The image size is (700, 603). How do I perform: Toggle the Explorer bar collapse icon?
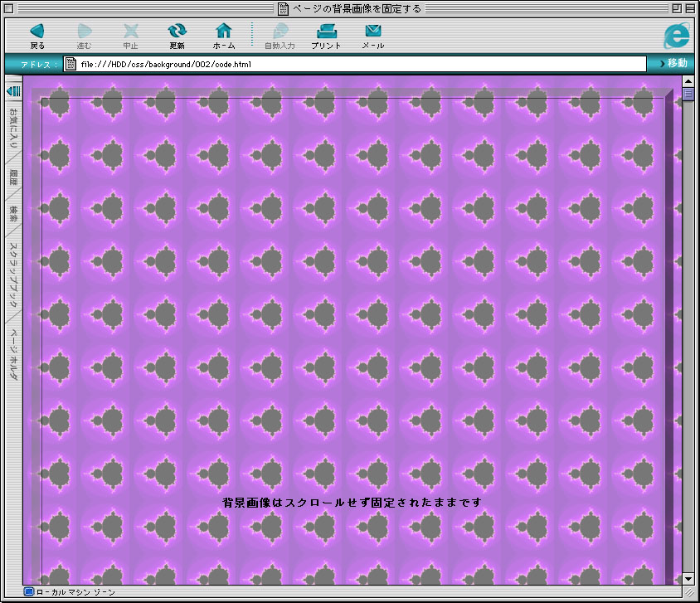tap(13, 90)
